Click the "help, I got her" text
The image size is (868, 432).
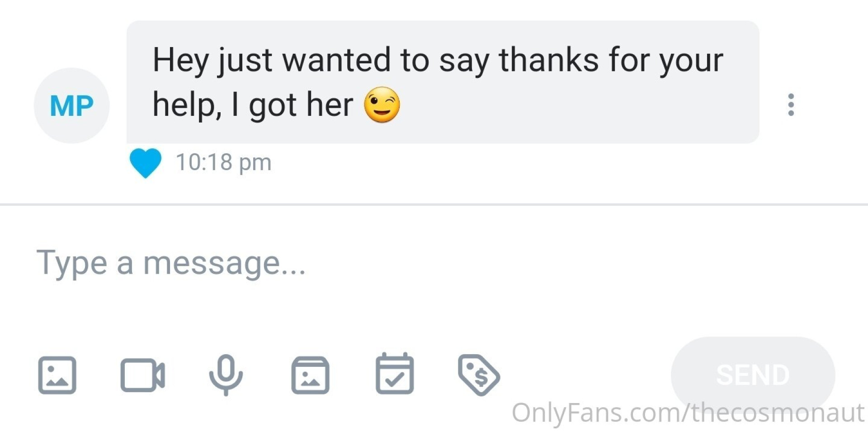[252, 105]
